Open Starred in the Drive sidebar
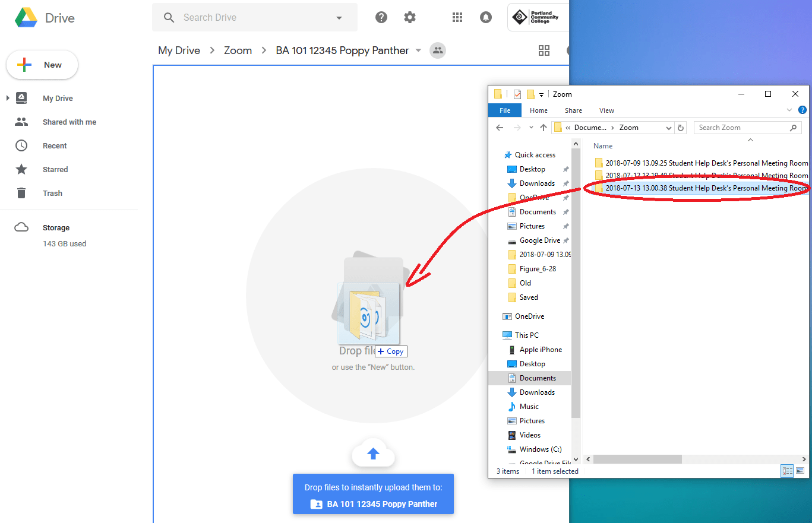The image size is (812, 523). (55, 169)
